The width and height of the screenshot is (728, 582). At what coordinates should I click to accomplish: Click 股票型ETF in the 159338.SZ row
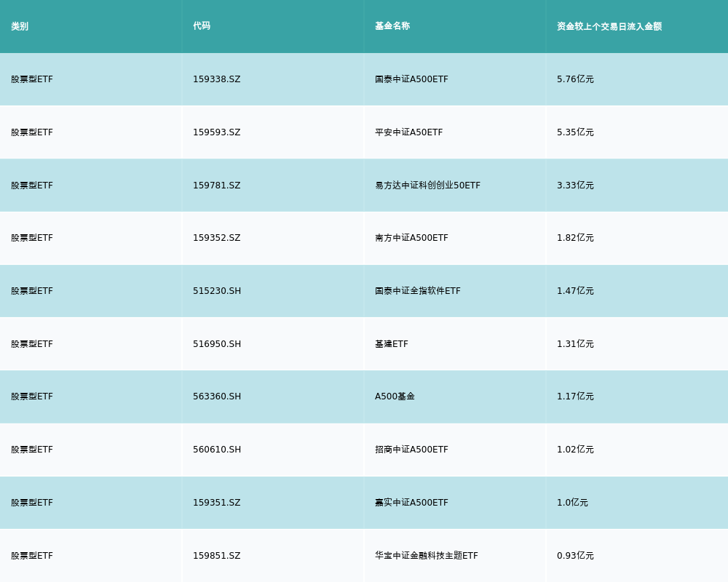(32, 79)
